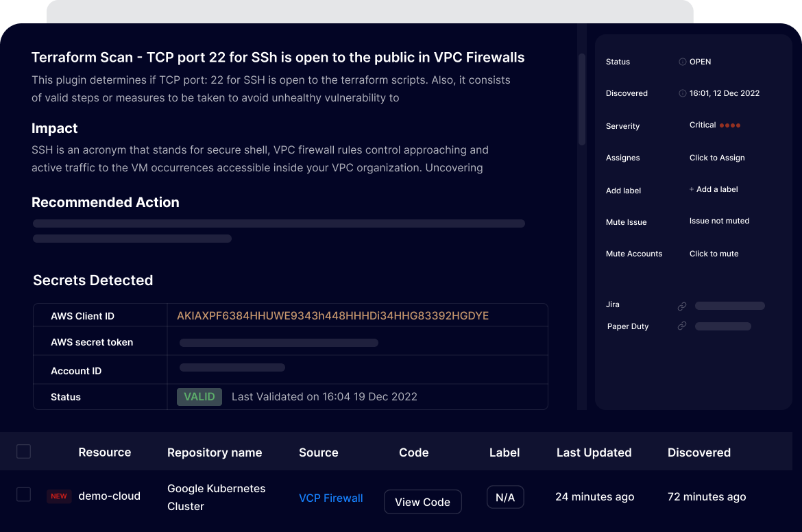Screen dimensions: 802x532
Task: Click the vertical scrollbar in details panel
Action: [x=582, y=99]
